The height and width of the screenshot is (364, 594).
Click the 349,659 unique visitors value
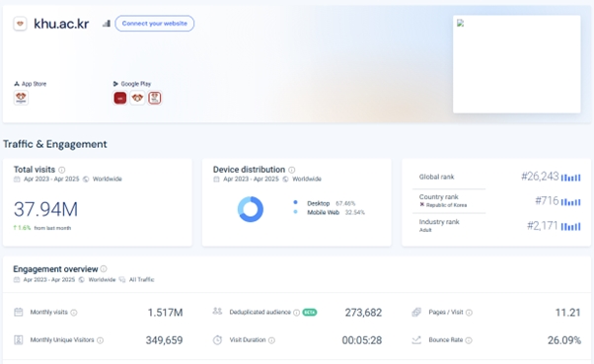coord(164,340)
